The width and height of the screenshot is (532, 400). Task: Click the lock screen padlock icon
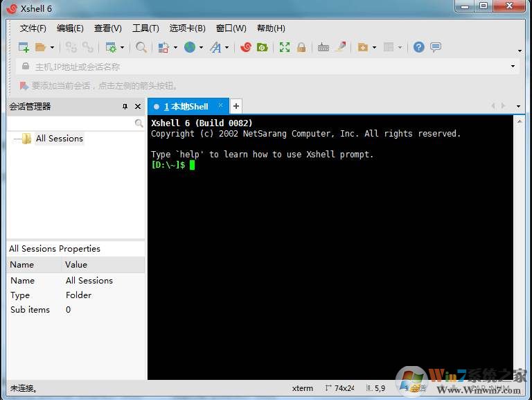click(x=301, y=47)
